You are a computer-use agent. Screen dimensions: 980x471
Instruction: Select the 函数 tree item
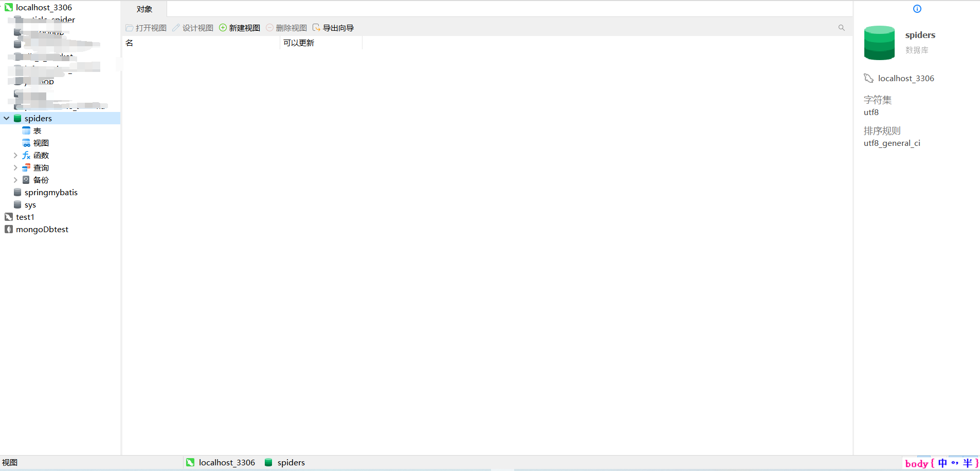(41, 155)
